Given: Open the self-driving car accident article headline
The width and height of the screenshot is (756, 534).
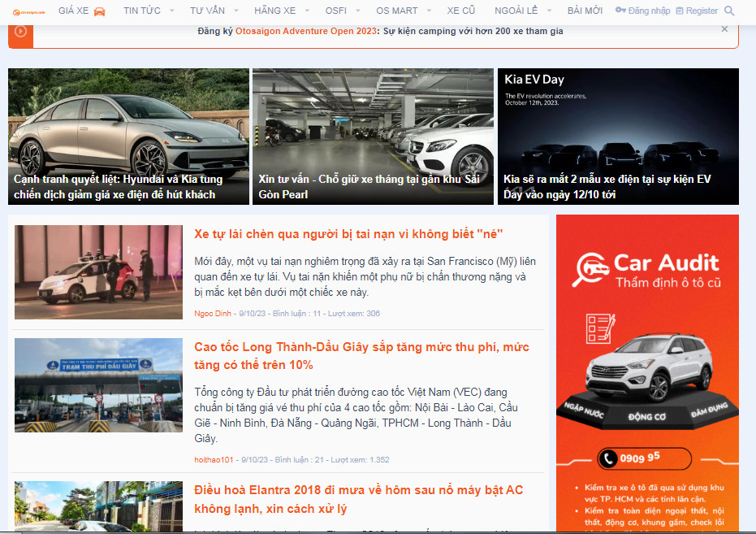Looking at the screenshot, I should (x=348, y=234).
